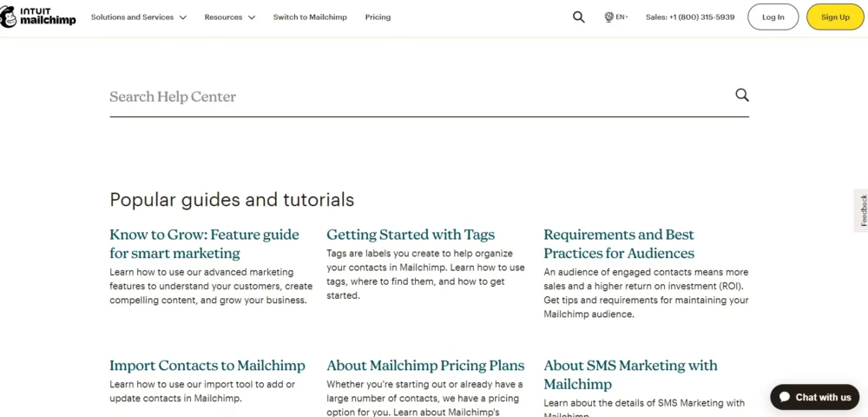This screenshot has height=417, width=868.
Task: Open the header search magnifier icon
Action: pyautogui.click(x=578, y=17)
